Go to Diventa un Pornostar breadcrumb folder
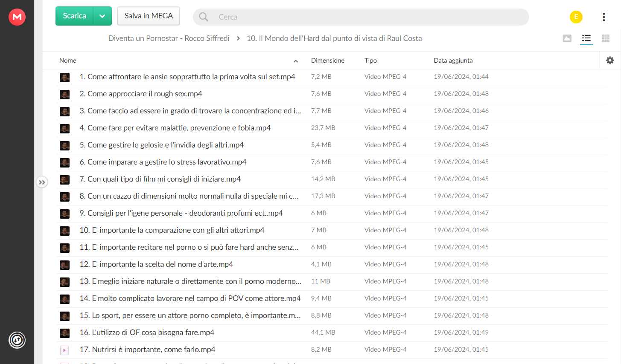This screenshot has width=621, height=364. point(169,38)
